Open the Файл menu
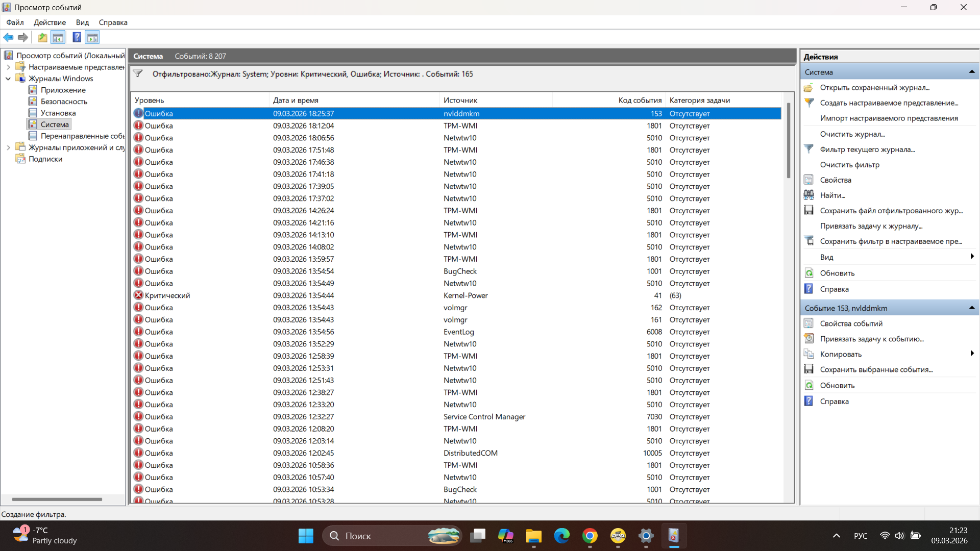This screenshot has height=551, width=980. 15,22
